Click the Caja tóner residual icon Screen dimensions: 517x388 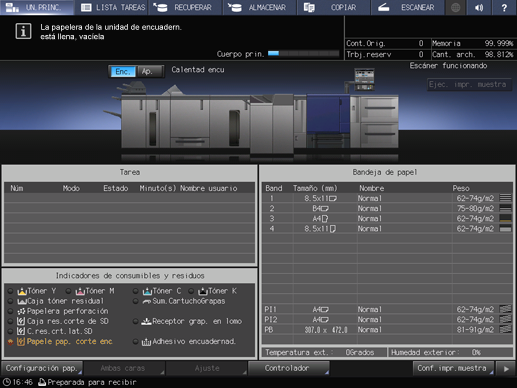[22, 301]
